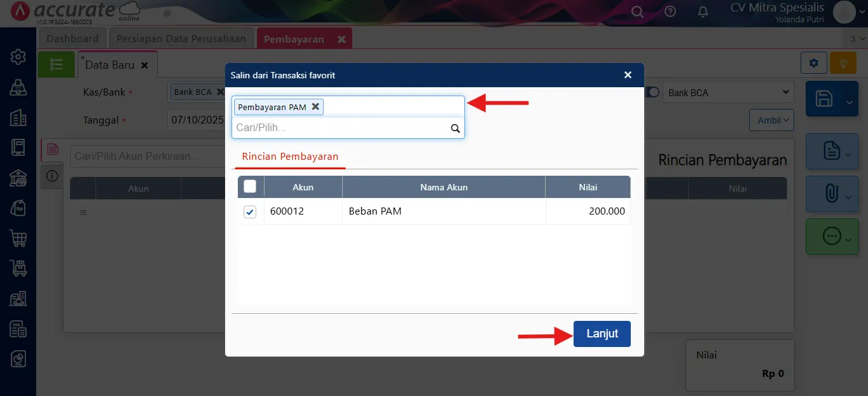Click the Lanjut button
This screenshot has width=868, height=396.
pyautogui.click(x=602, y=334)
